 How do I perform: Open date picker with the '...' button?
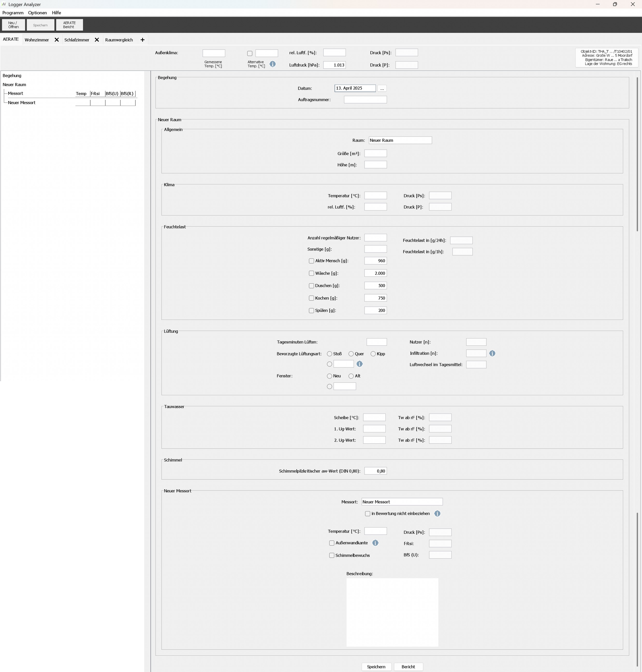[382, 89]
